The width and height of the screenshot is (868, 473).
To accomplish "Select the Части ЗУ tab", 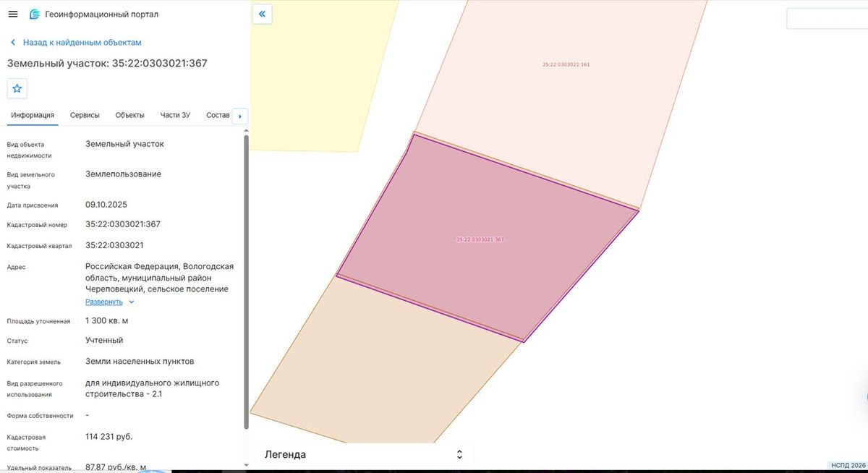I will click(x=175, y=115).
